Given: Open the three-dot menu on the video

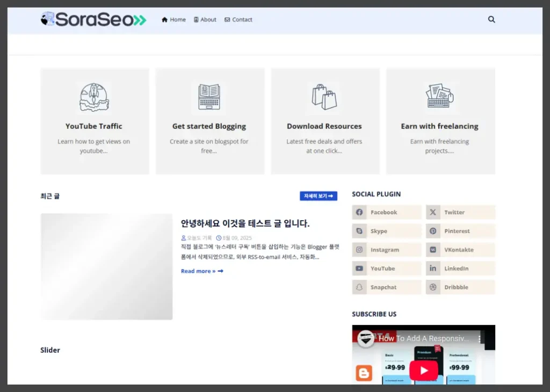Looking at the screenshot, I should coord(479,339).
